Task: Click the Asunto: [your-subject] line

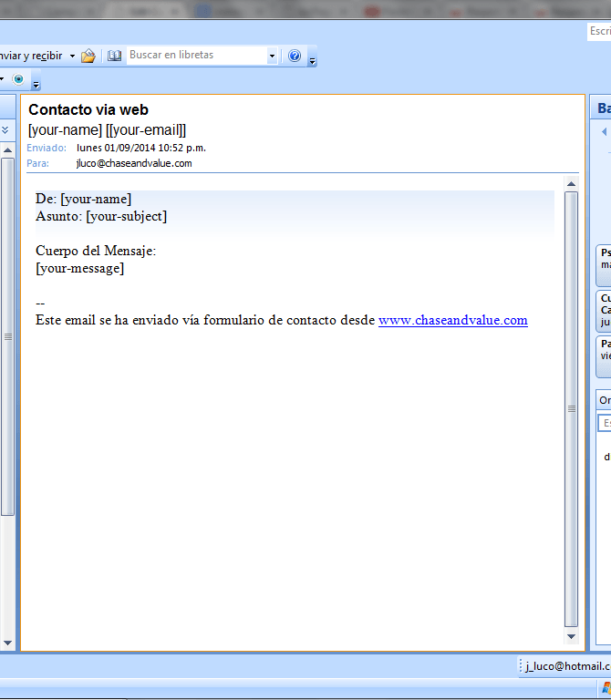Action: click(x=101, y=217)
